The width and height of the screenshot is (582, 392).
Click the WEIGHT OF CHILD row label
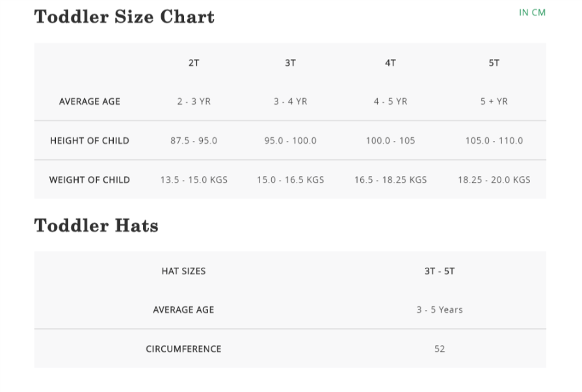click(90, 179)
